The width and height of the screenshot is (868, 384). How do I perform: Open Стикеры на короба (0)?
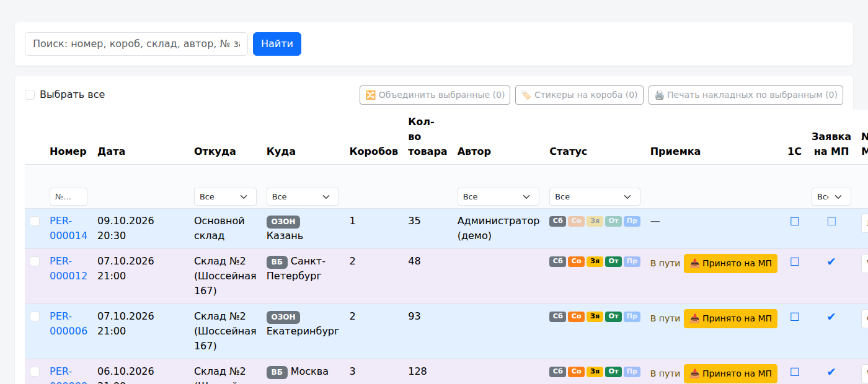click(x=579, y=95)
